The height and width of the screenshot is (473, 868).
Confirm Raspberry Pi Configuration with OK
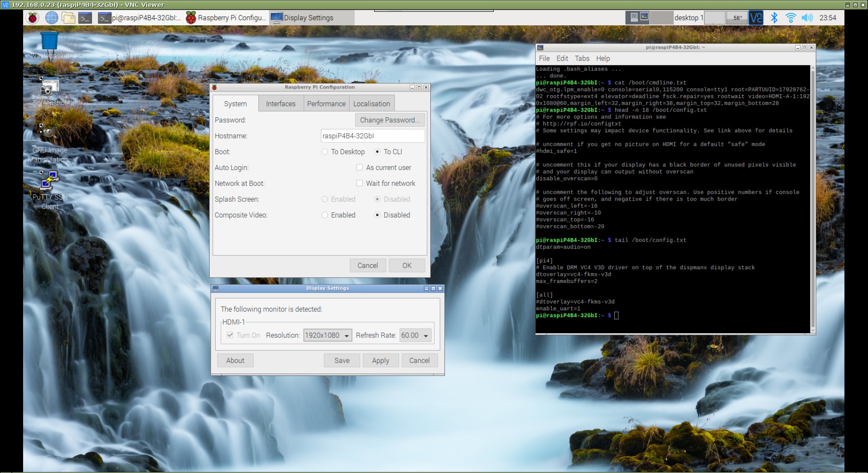click(x=407, y=265)
